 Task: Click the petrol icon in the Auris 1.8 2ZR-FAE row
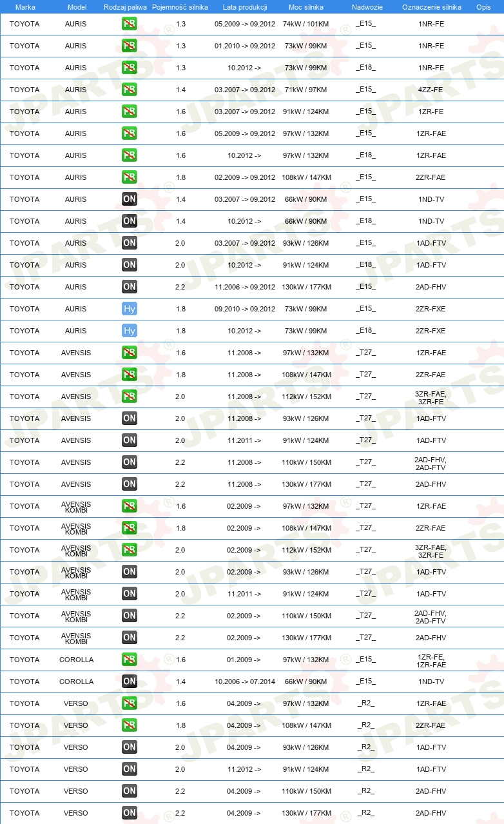click(130, 177)
